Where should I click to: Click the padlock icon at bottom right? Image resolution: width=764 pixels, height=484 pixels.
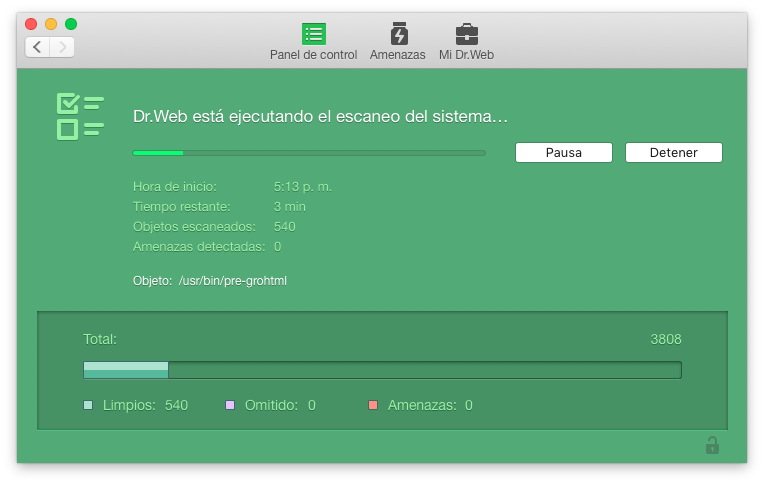712,445
